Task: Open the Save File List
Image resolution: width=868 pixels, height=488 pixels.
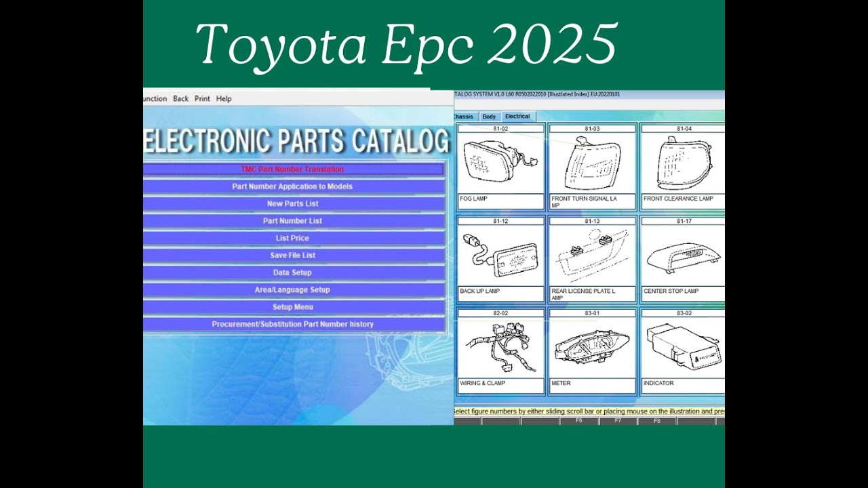Action: [293, 256]
